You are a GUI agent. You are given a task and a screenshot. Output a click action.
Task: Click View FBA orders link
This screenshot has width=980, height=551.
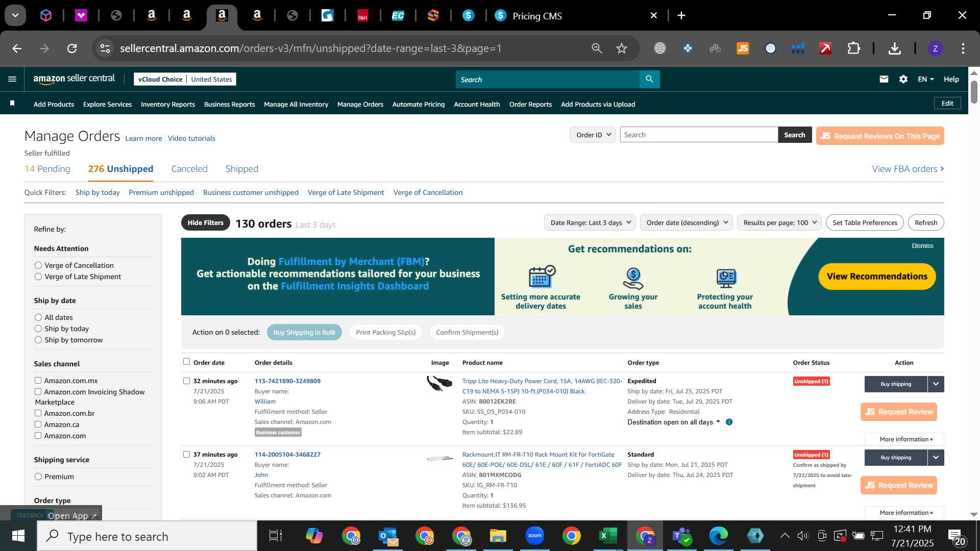[x=908, y=169]
